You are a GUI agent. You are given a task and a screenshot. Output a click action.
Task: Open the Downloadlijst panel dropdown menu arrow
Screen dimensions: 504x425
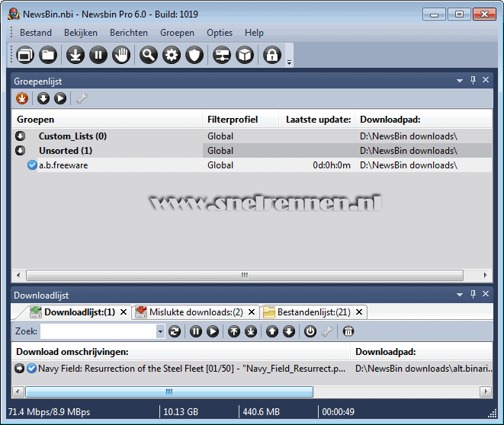tap(460, 294)
